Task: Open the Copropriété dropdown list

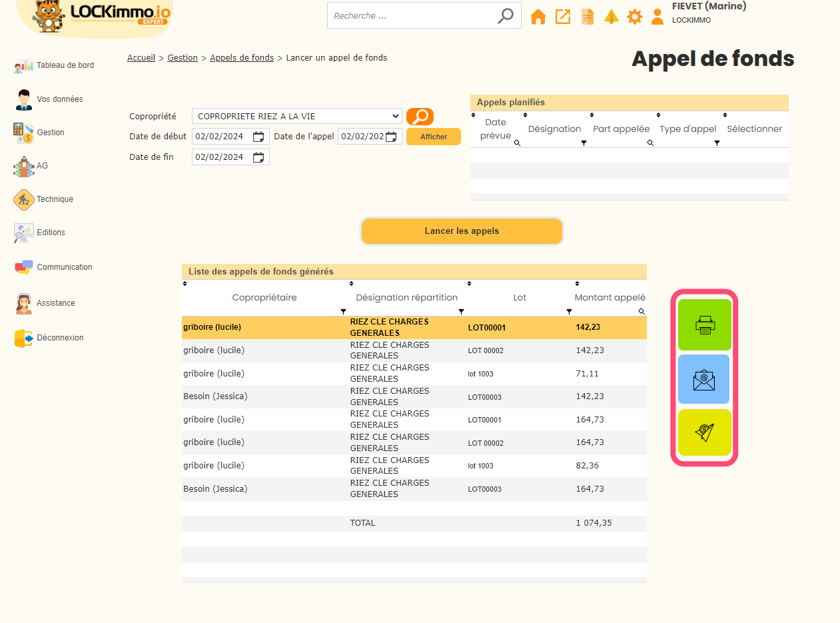Action: 296,117
